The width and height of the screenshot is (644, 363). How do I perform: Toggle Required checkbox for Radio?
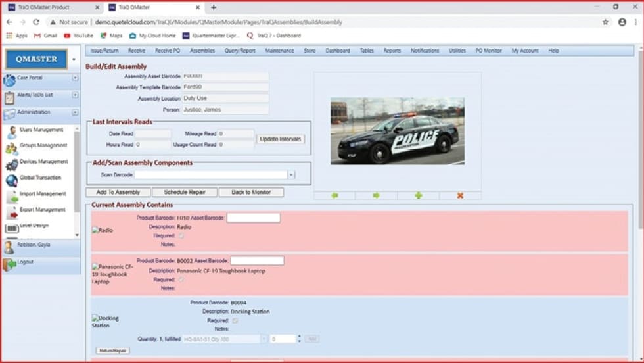click(x=181, y=235)
